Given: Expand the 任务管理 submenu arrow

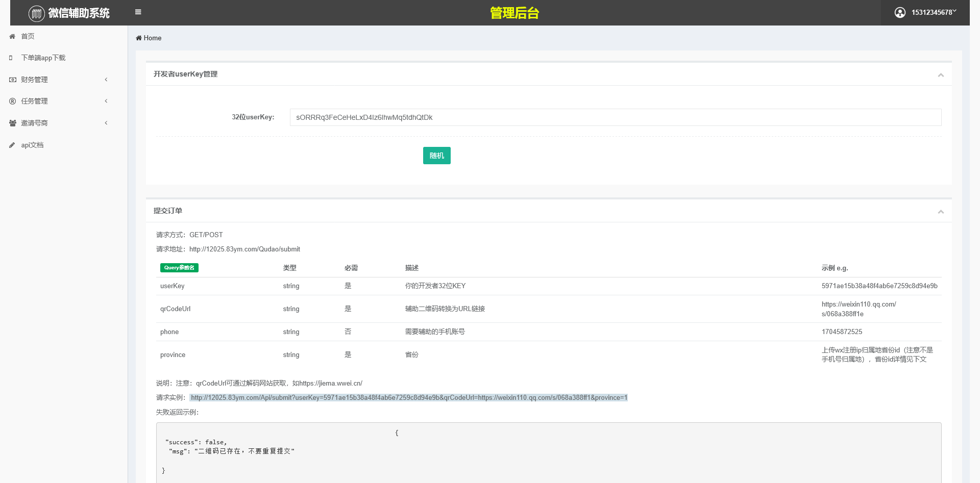Looking at the screenshot, I should [106, 101].
